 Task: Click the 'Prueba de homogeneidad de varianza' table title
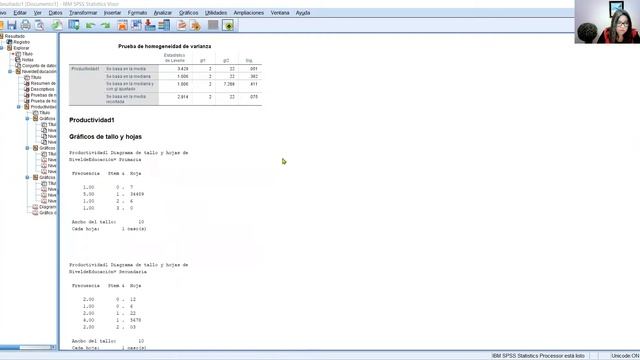[164, 46]
